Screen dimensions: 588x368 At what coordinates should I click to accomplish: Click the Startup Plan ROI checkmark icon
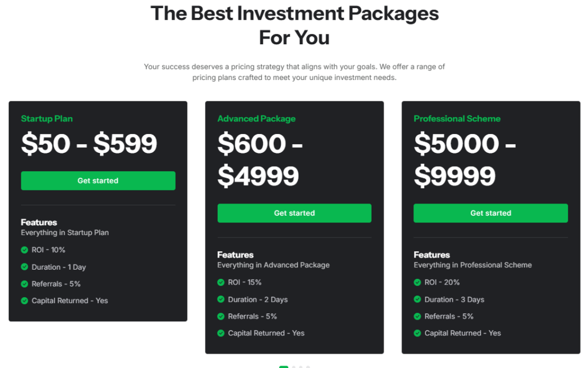tap(25, 250)
